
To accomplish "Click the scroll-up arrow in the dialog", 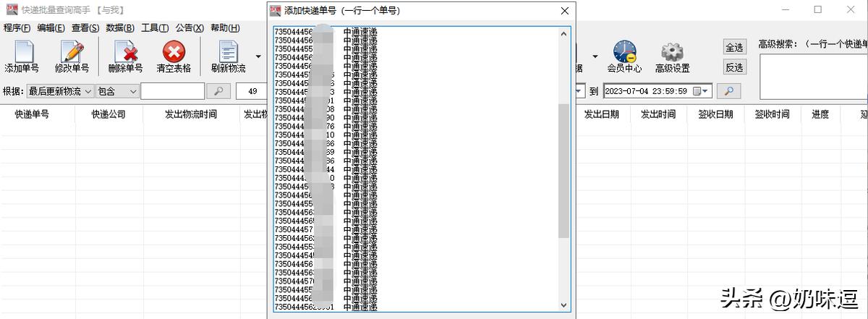I will [564, 34].
